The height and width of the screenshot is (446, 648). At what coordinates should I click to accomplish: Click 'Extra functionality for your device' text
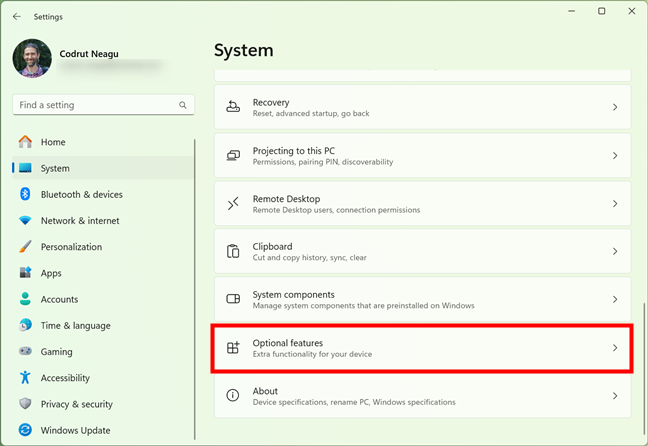[x=312, y=354]
